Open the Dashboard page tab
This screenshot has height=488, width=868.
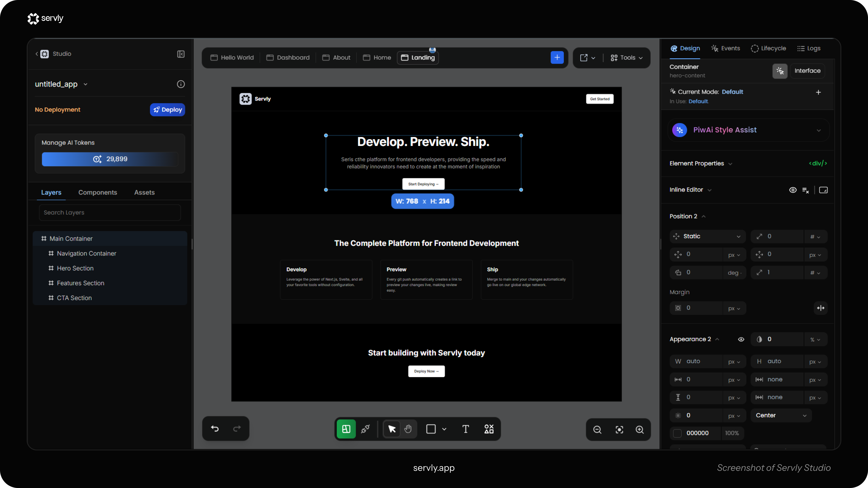coord(288,58)
